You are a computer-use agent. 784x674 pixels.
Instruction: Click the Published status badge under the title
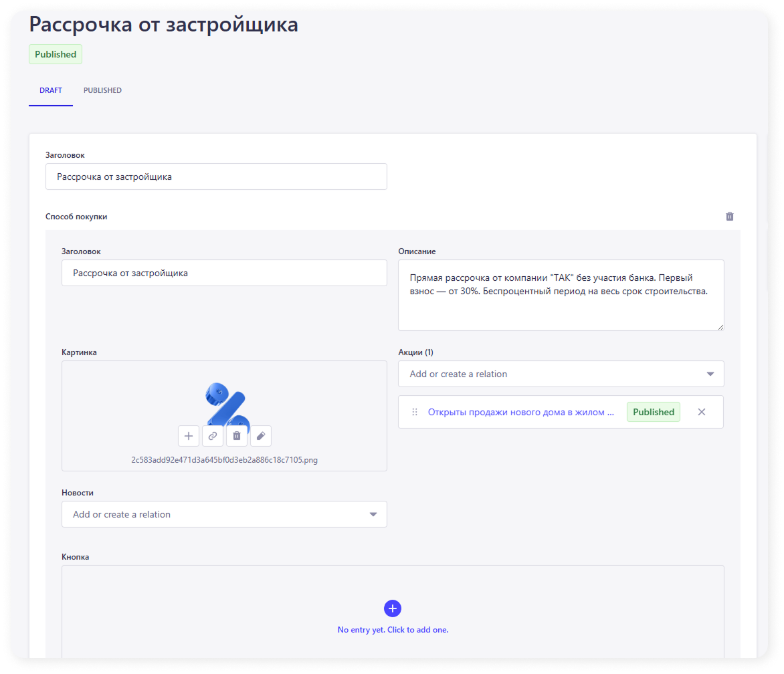click(x=56, y=55)
